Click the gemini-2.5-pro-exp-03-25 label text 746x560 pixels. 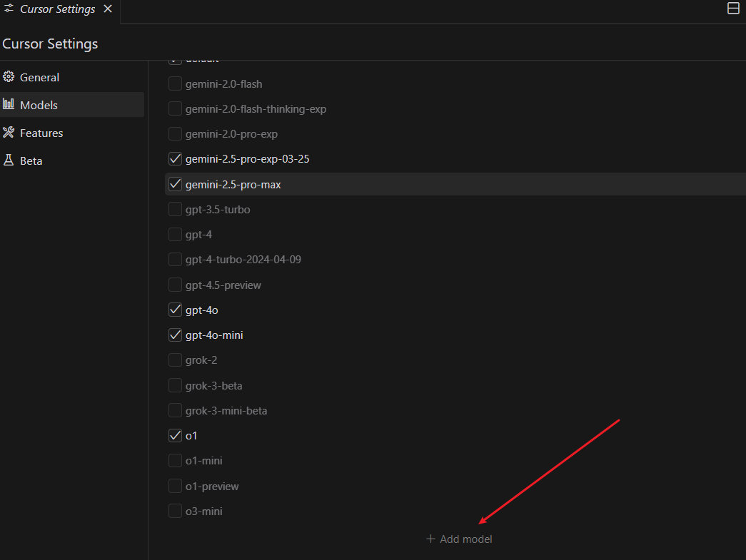pos(248,159)
